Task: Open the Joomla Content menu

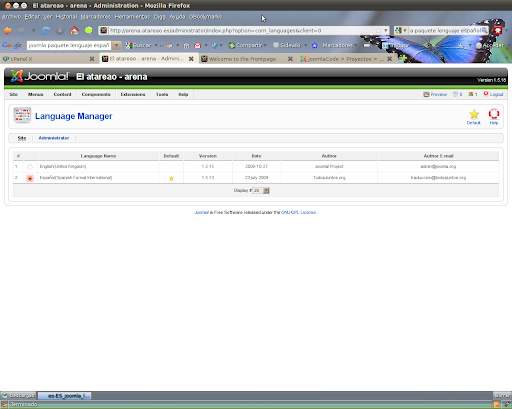Action: tap(62, 94)
